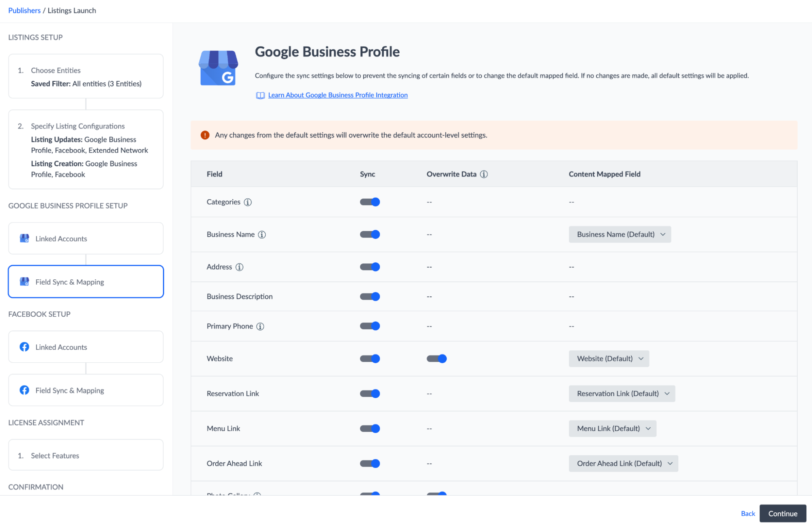Select Google Field Sync & Mapping step
Image resolution: width=812 pixels, height=531 pixels.
click(x=86, y=282)
